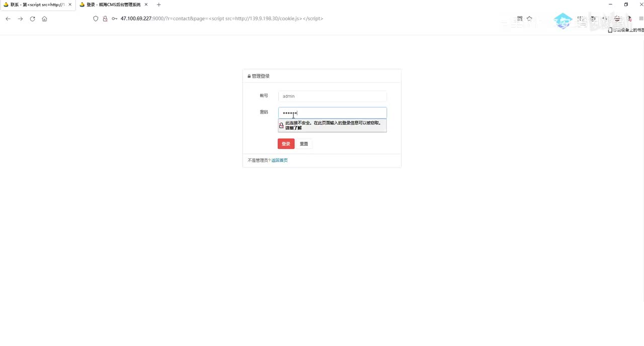Click the 帐号 admin input field
644x346 pixels.
[332, 96]
